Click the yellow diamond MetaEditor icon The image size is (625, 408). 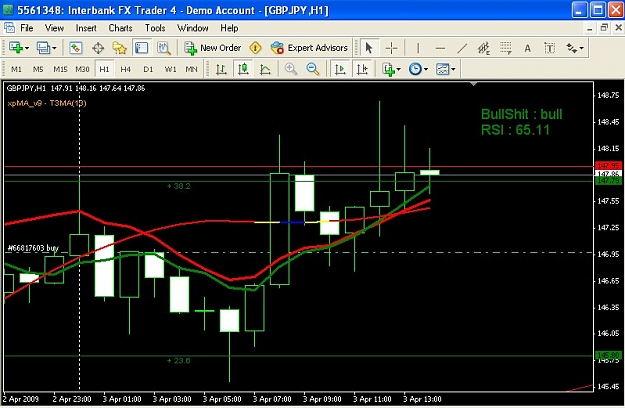255,48
